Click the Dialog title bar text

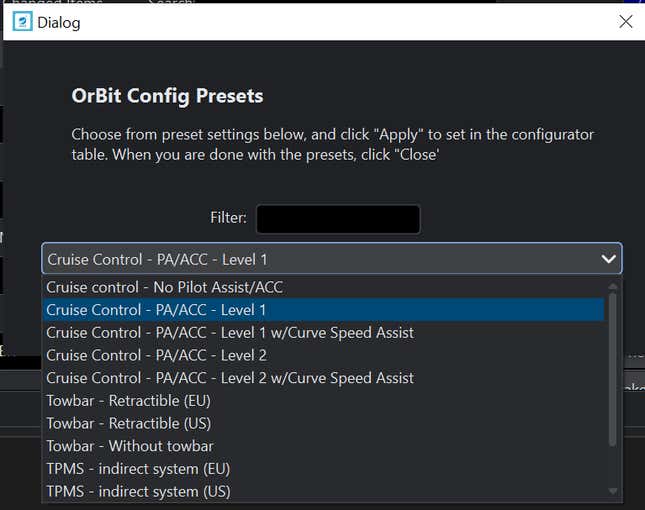point(59,22)
